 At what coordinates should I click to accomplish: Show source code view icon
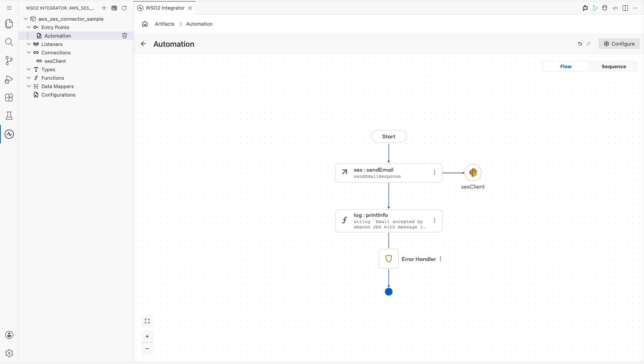pos(615,8)
